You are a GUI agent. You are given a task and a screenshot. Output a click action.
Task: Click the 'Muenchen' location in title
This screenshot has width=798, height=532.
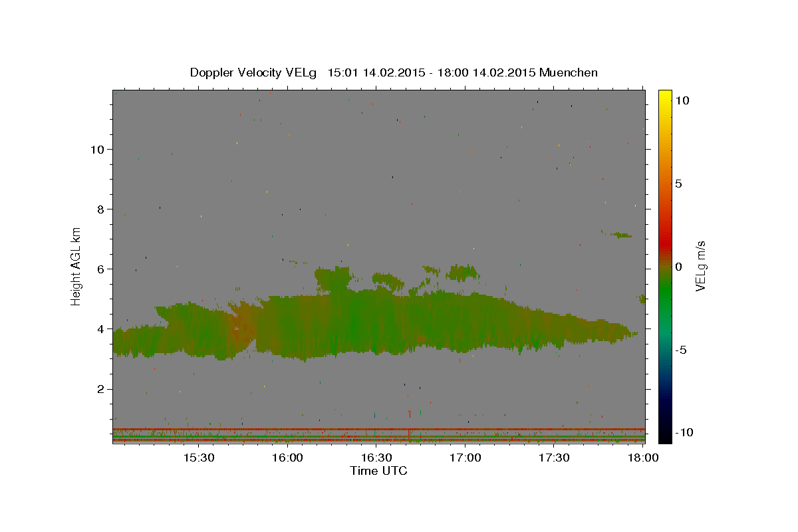point(569,72)
